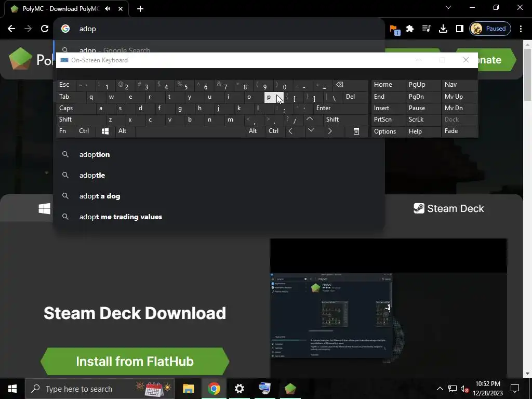Click the Home key on keyboard
Viewport: 532px width, 399px height.
point(388,85)
